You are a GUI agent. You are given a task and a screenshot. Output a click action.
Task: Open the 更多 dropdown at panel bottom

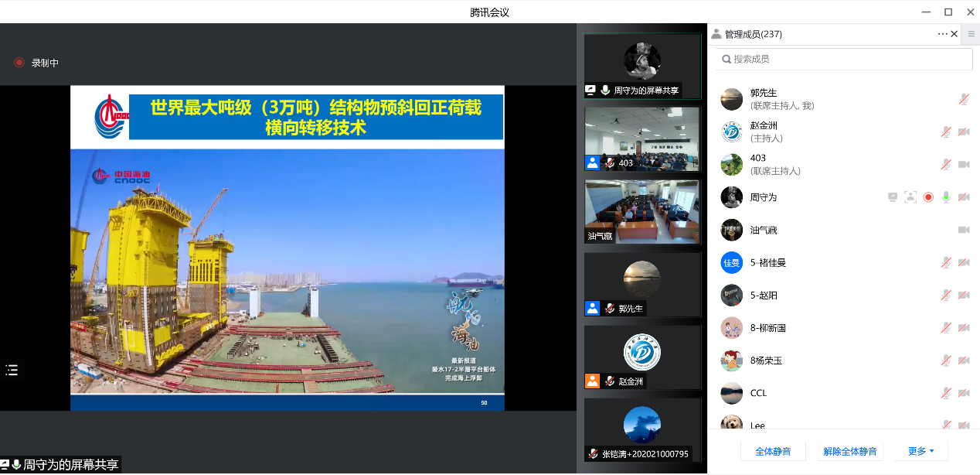coord(919,450)
